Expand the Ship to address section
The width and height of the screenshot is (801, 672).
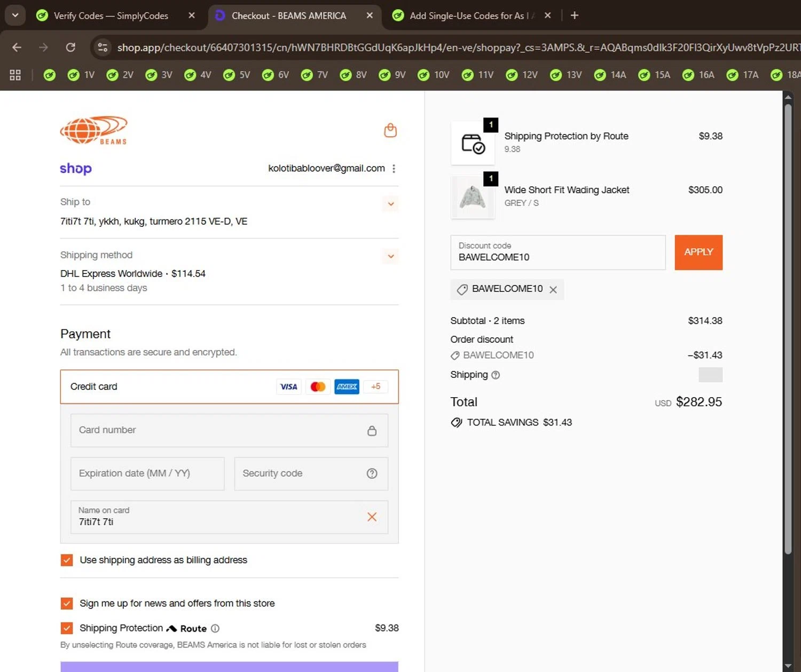[391, 204]
